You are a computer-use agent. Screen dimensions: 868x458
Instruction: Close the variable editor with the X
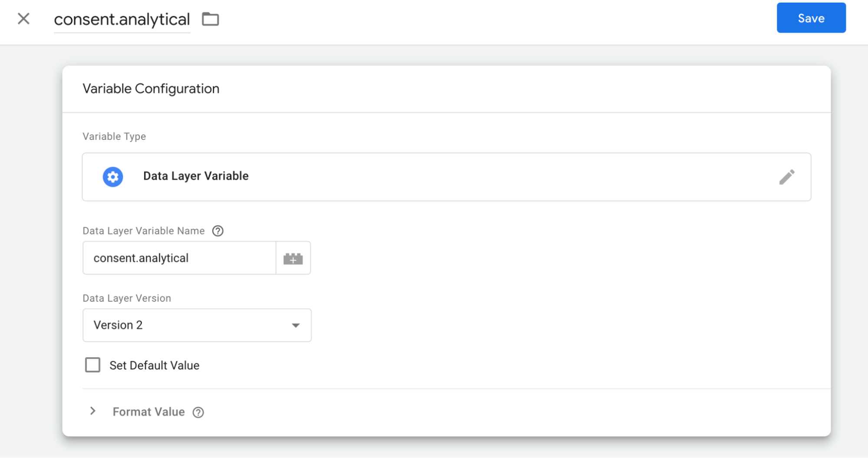tap(23, 19)
